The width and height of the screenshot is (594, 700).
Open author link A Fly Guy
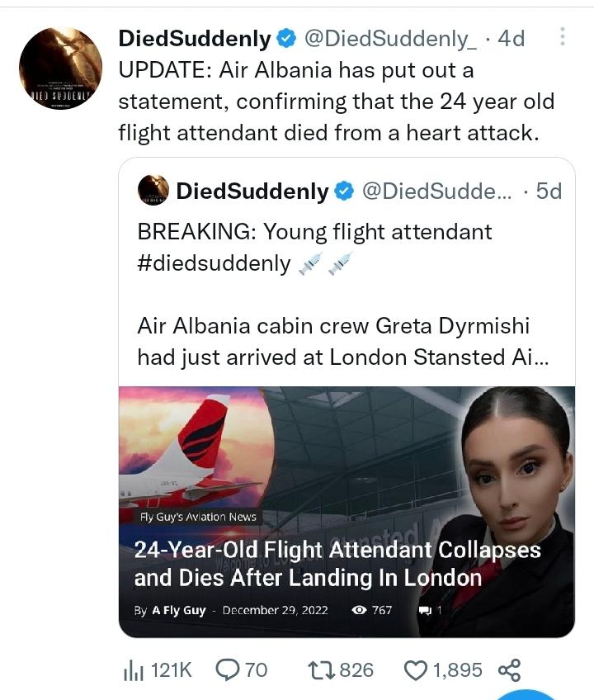(178, 611)
